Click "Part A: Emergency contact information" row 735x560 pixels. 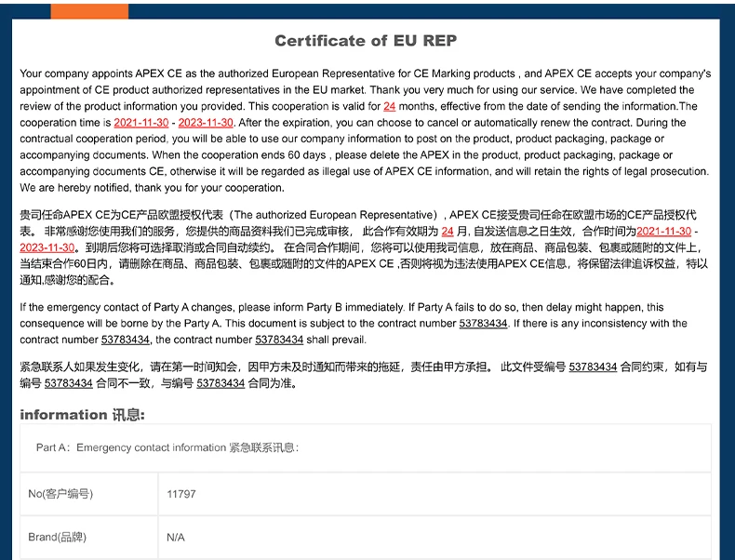366,447
